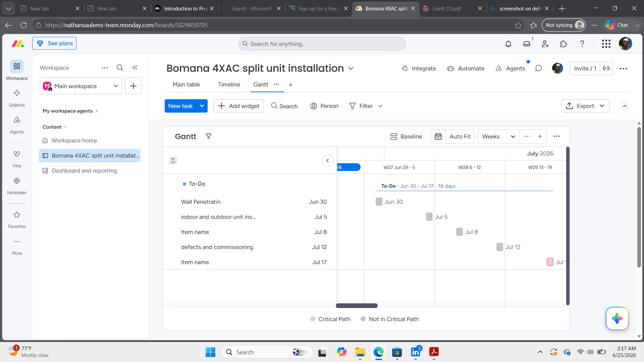Viewport: 644px width, 362px height.
Task: Open the board discussion chat icon
Action: tap(538, 68)
